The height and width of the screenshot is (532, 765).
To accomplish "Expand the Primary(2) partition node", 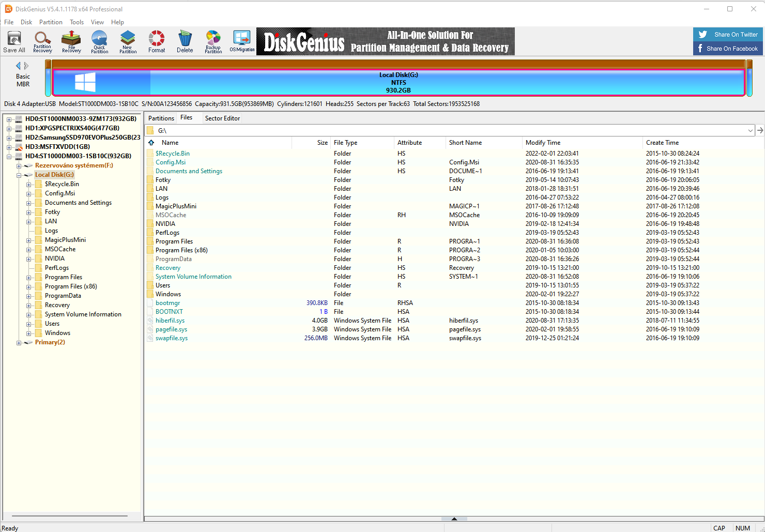I will [x=19, y=343].
